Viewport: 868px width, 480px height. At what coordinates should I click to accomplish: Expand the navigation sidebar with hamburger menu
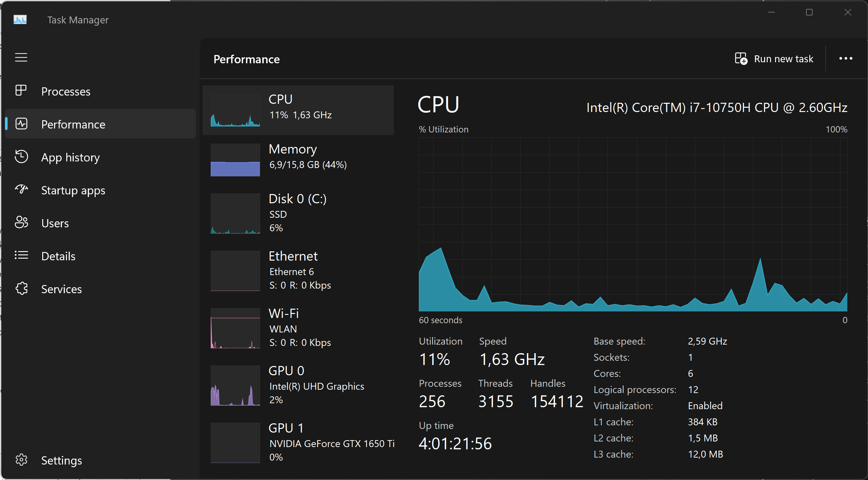tap(21, 57)
